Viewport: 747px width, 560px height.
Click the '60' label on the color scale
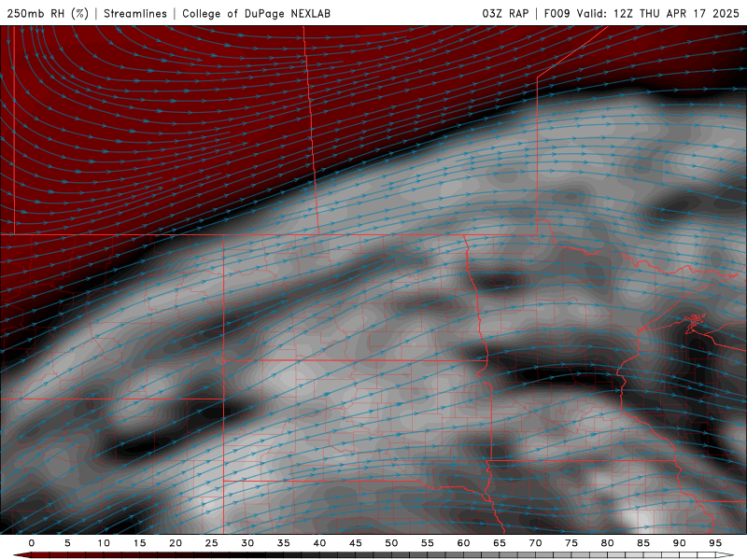(x=463, y=543)
